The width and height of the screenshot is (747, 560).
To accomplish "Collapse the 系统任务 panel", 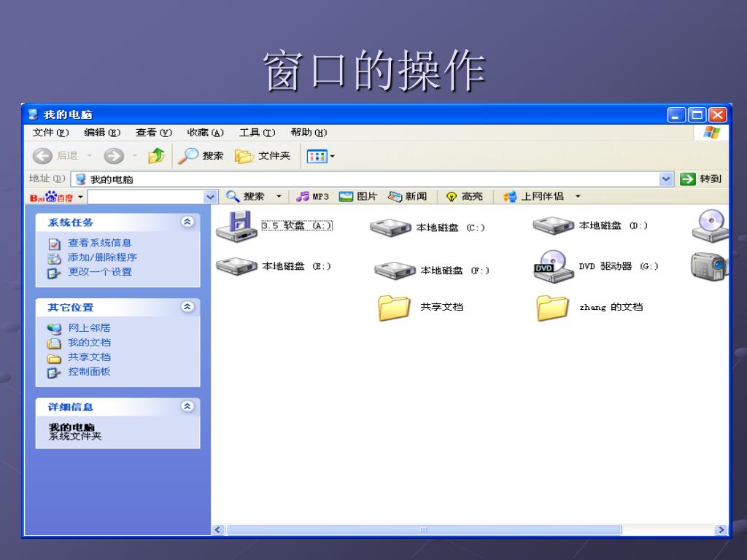I will [187, 222].
